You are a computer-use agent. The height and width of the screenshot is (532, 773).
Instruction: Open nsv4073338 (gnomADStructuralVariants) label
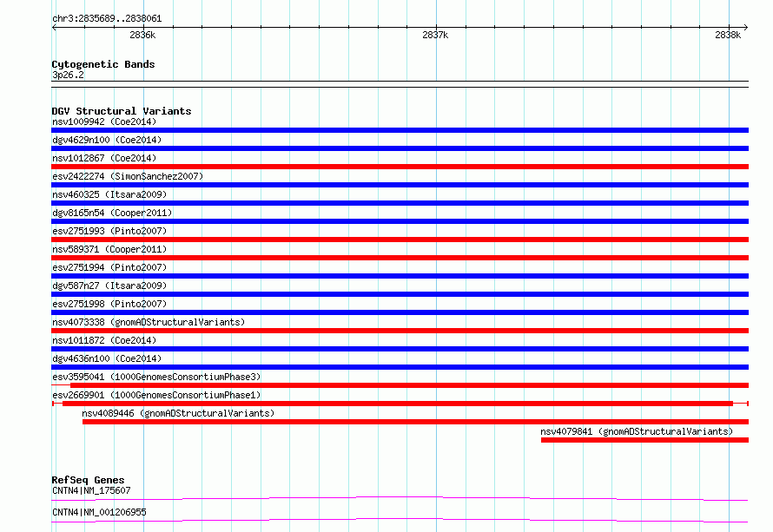(x=149, y=322)
